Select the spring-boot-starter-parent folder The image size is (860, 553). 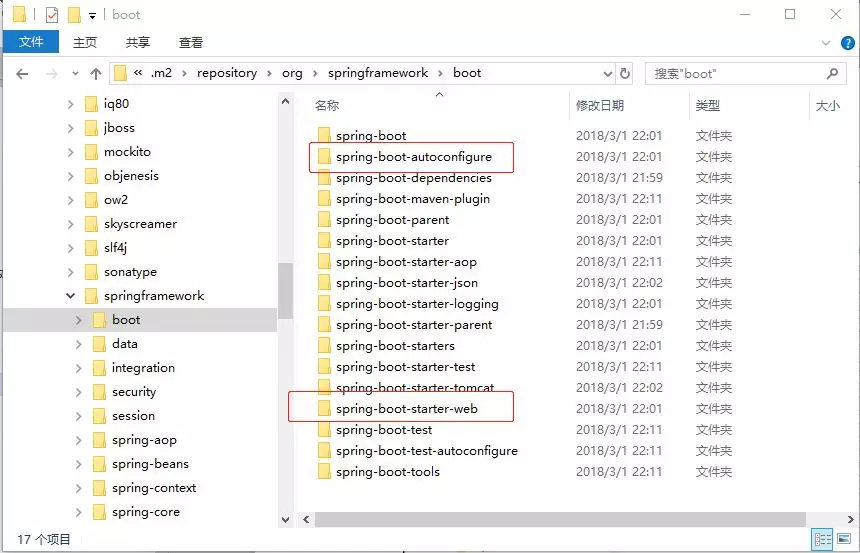pyautogui.click(x=414, y=325)
